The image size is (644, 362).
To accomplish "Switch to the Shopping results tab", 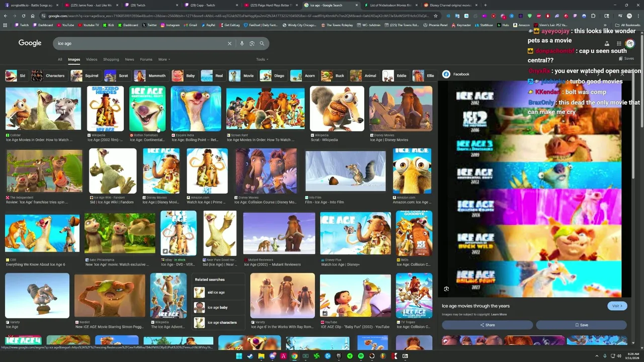I will point(111,59).
